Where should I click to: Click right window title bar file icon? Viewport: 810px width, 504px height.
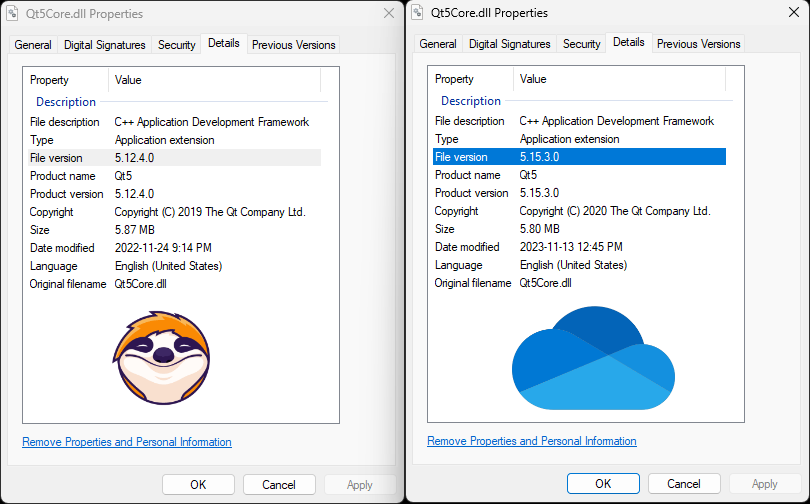pyautogui.click(x=417, y=13)
